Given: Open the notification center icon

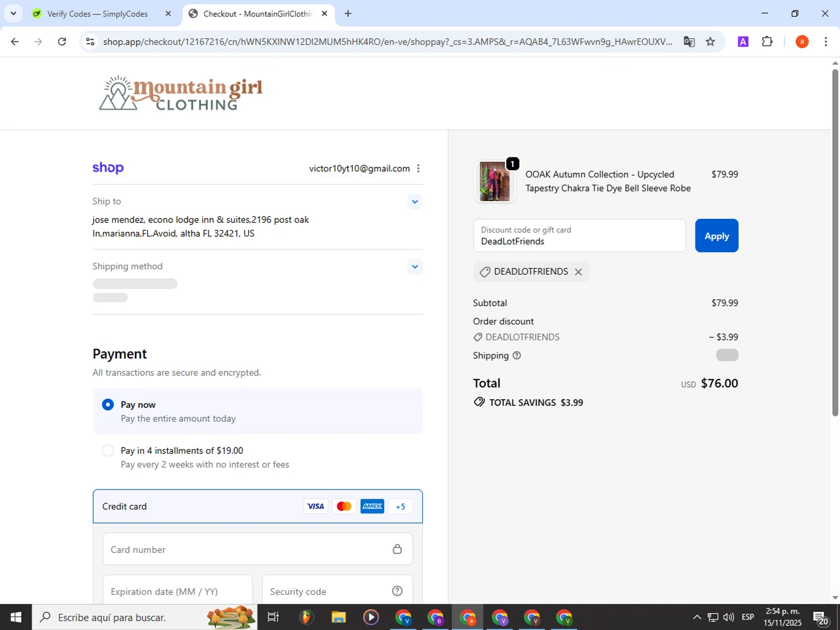Looking at the screenshot, I should tap(821, 617).
